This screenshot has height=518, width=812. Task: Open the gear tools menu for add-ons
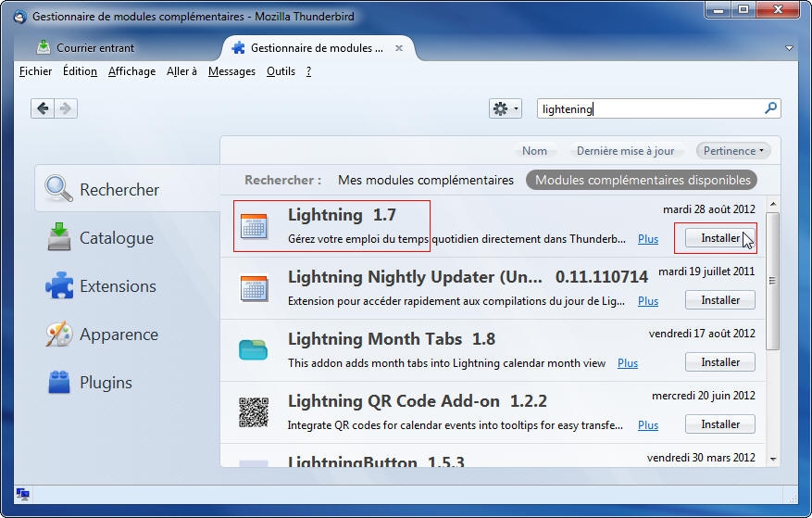pos(505,109)
